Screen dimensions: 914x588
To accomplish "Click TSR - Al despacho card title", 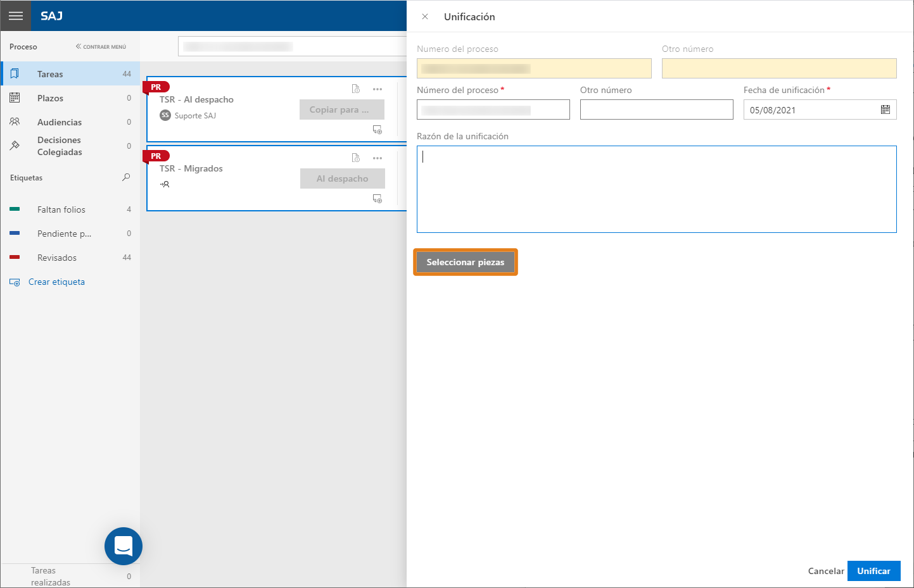I will pyautogui.click(x=196, y=99).
